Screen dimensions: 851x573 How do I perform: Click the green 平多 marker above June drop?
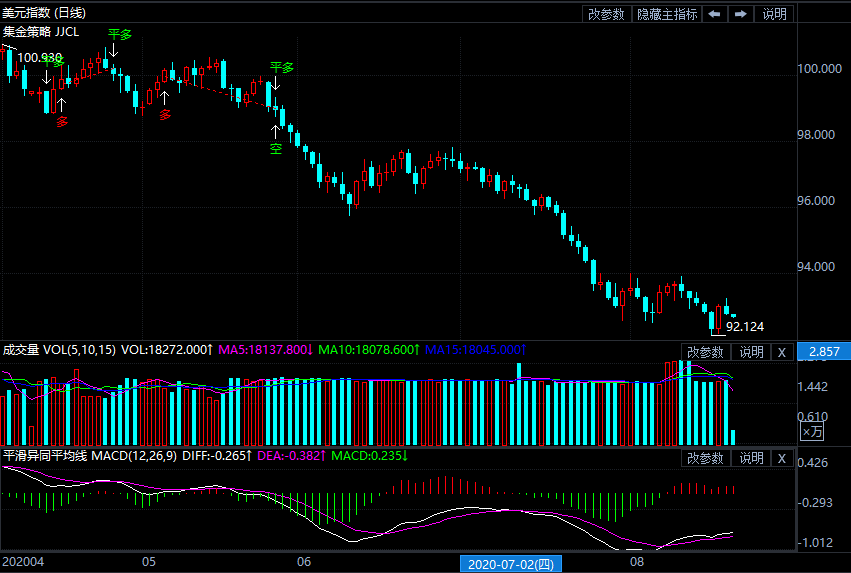pyautogui.click(x=282, y=68)
